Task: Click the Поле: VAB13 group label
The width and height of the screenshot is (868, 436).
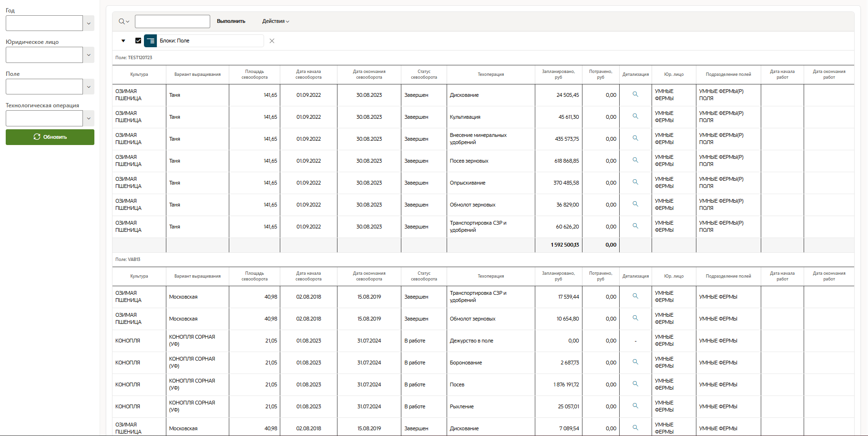Action: point(128,260)
